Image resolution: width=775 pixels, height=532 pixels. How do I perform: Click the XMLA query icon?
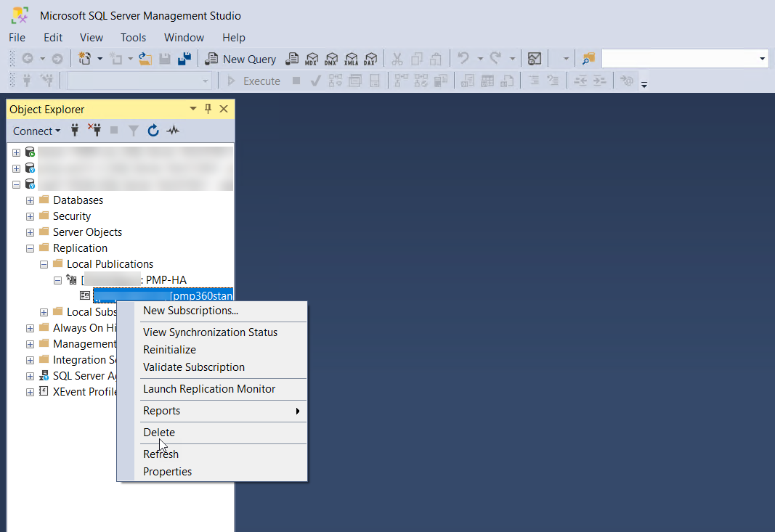pos(351,59)
